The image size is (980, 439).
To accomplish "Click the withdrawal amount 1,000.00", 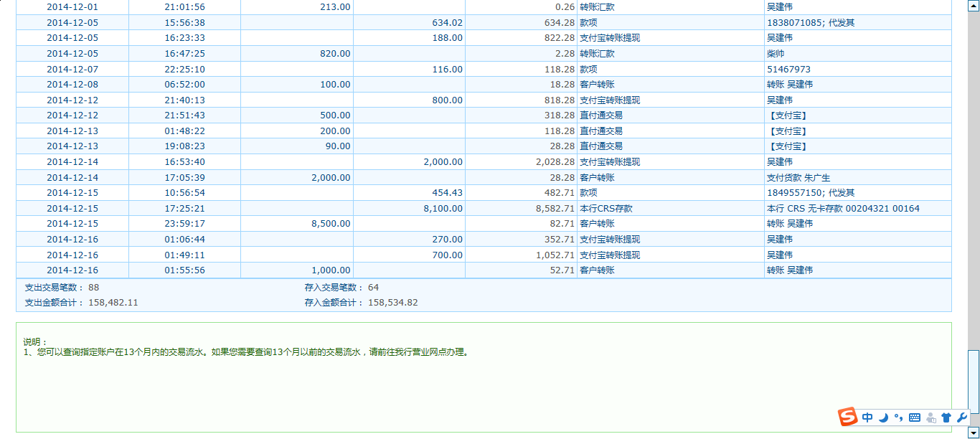I will click(331, 270).
